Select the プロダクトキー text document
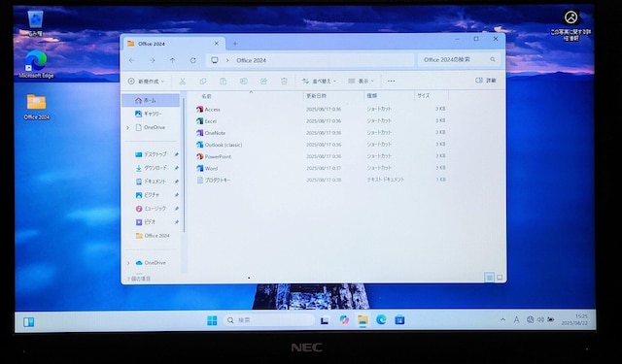 (x=214, y=181)
